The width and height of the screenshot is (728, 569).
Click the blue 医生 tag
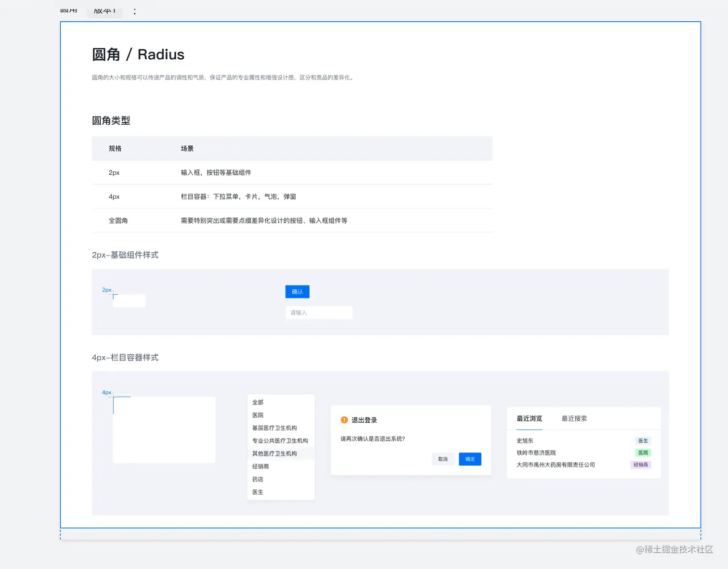tap(643, 440)
